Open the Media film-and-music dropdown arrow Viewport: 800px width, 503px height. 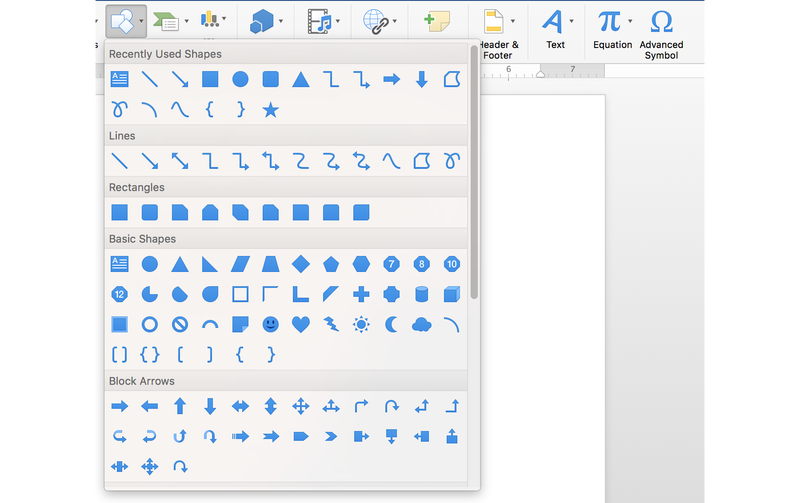[338, 21]
